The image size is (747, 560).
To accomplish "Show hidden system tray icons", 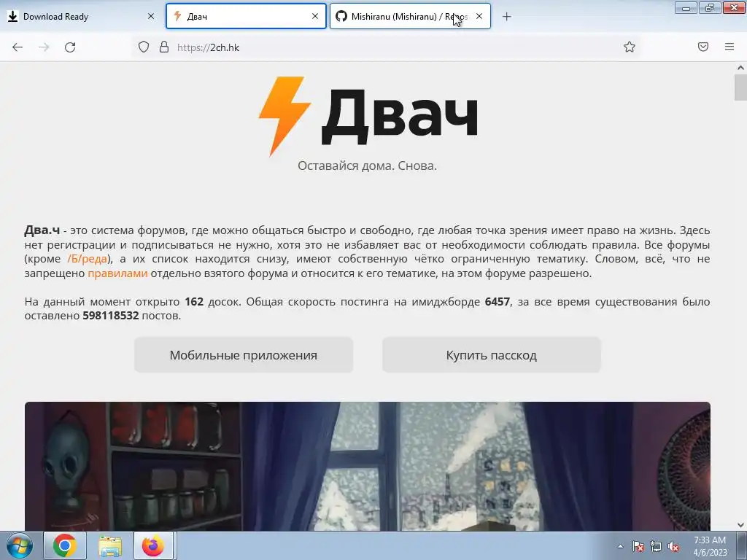I will (620, 546).
